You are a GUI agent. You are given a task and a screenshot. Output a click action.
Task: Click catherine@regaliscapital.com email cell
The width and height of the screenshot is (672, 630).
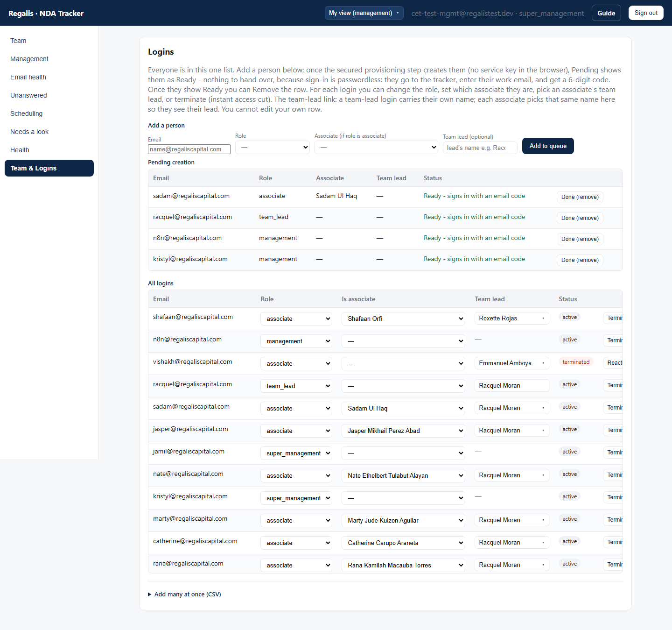pyautogui.click(x=195, y=541)
